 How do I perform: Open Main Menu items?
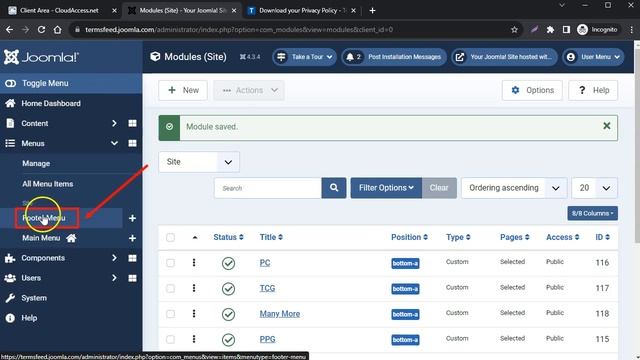[41, 238]
